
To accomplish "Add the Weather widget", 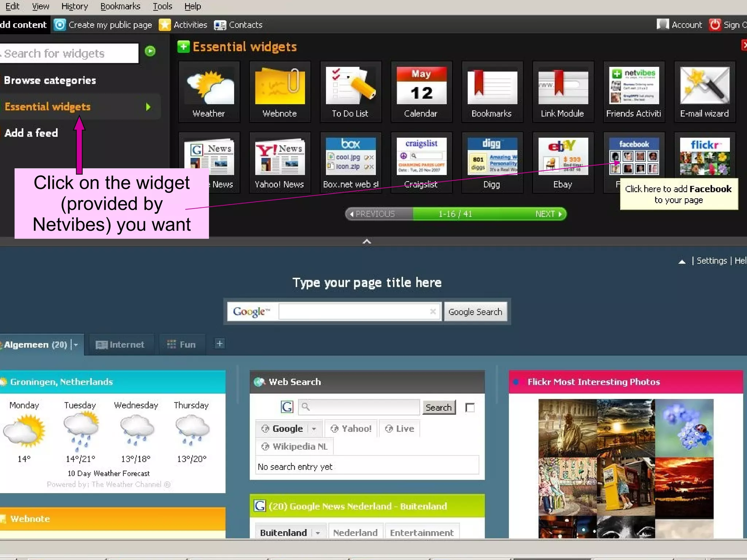I will click(209, 92).
